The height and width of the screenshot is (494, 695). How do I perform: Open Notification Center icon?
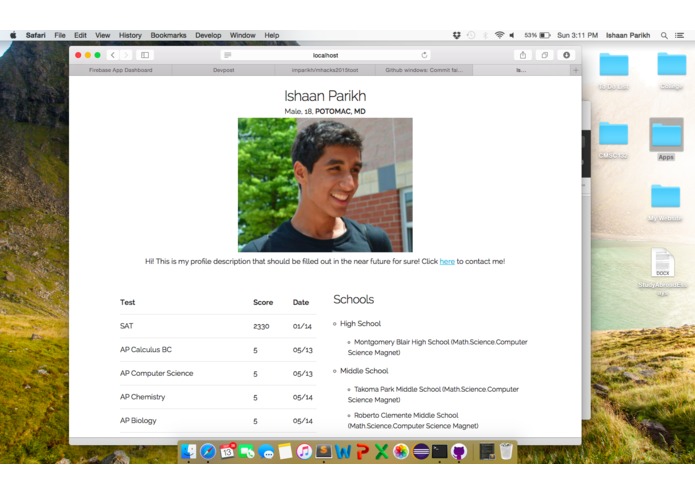[679, 35]
